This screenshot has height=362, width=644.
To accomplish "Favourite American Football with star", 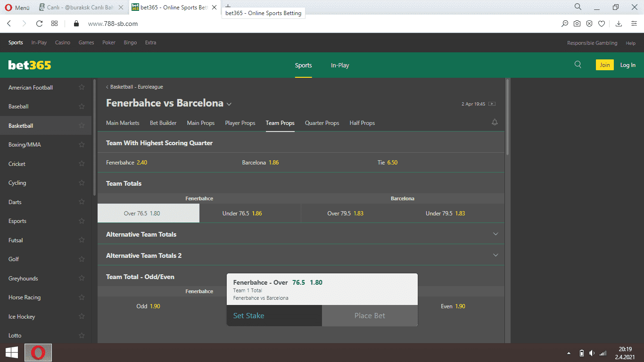I will pos(82,87).
